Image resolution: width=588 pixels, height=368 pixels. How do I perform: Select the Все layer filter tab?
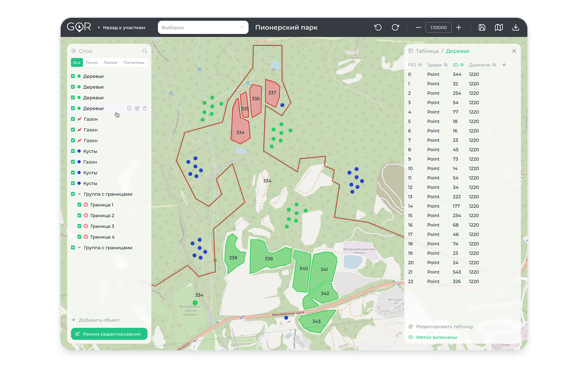click(x=77, y=63)
